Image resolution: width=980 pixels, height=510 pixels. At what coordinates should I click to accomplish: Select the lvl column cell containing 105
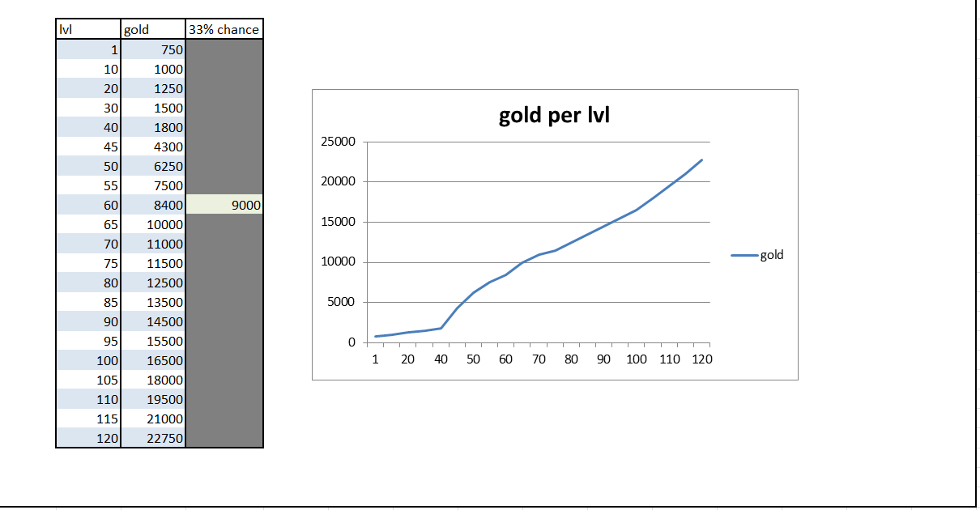pos(88,380)
